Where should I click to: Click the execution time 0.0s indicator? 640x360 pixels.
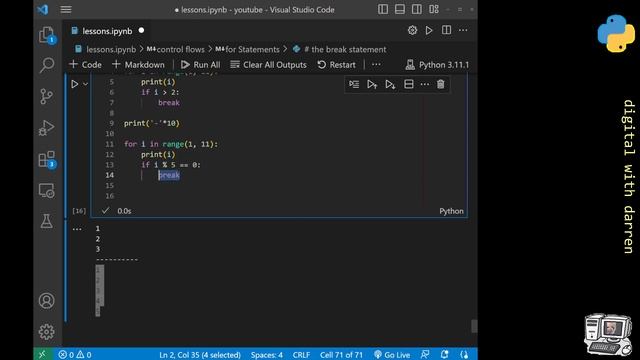pos(124,211)
